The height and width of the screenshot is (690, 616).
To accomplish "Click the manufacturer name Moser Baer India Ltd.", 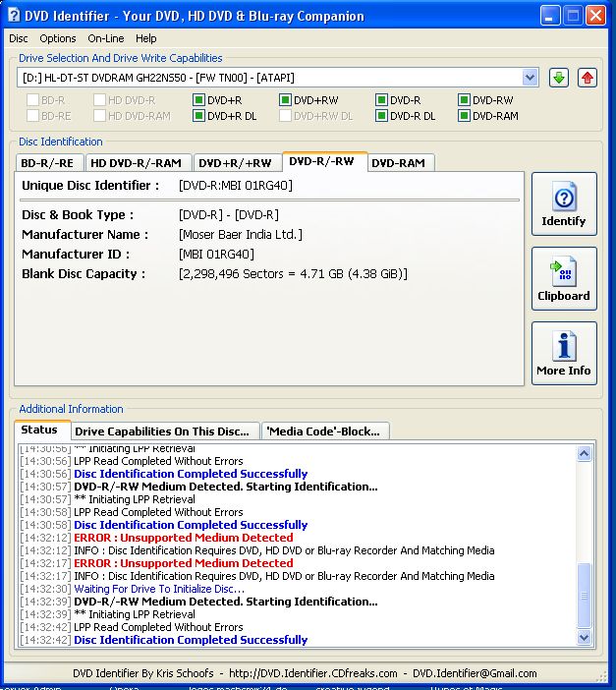I will pyautogui.click(x=241, y=234).
